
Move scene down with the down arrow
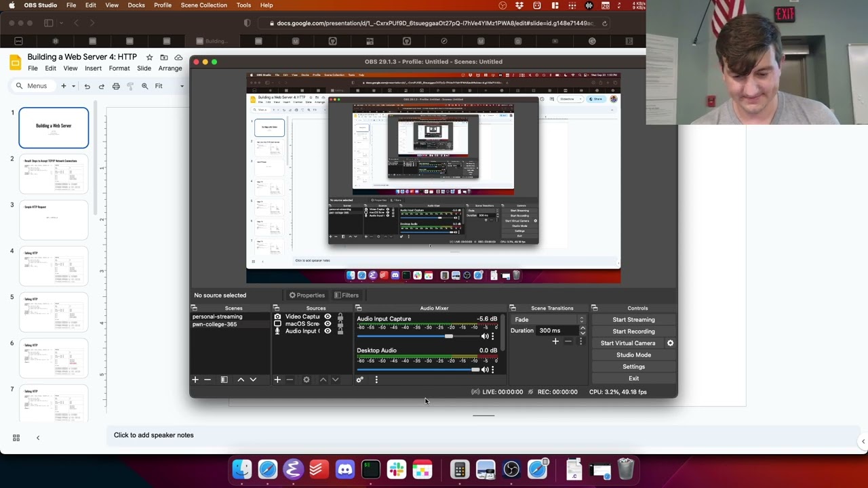253,380
